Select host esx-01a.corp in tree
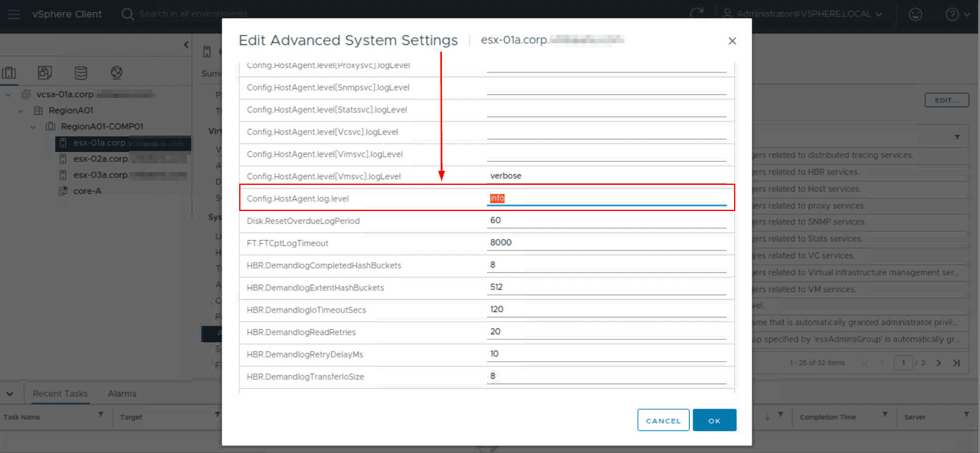 pyautogui.click(x=123, y=143)
